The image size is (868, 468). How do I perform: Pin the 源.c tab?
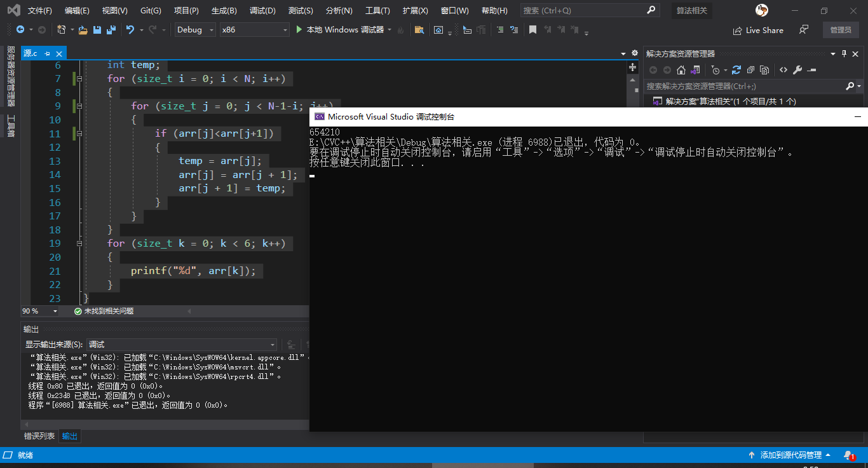pyautogui.click(x=48, y=54)
